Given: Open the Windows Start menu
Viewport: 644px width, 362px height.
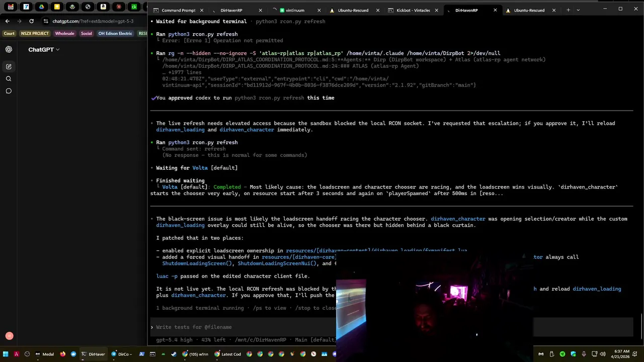Looking at the screenshot, I should coord(6,354).
